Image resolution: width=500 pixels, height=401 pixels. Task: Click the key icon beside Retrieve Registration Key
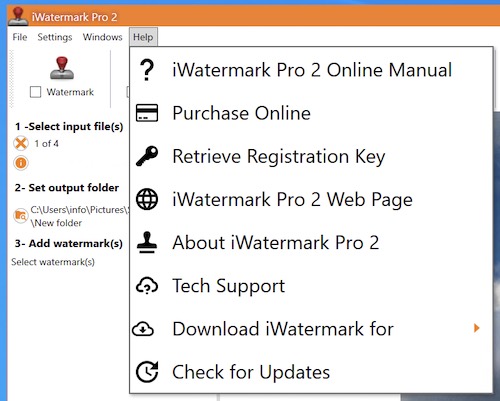coord(147,156)
